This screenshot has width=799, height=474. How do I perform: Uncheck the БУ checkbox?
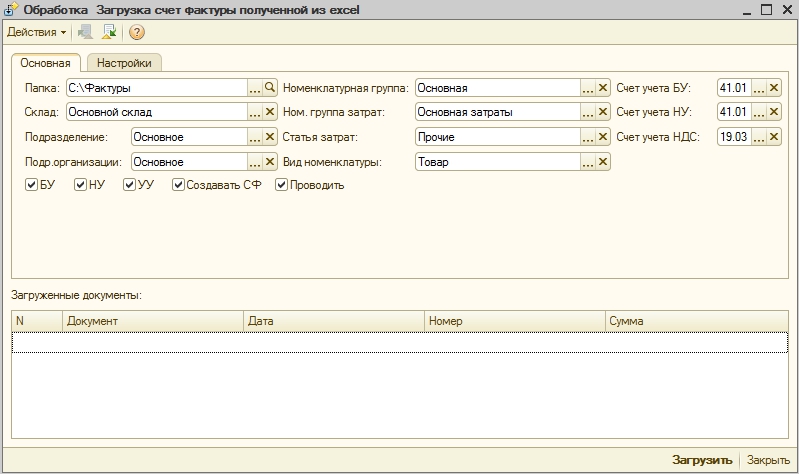click(x=32, y=185)
